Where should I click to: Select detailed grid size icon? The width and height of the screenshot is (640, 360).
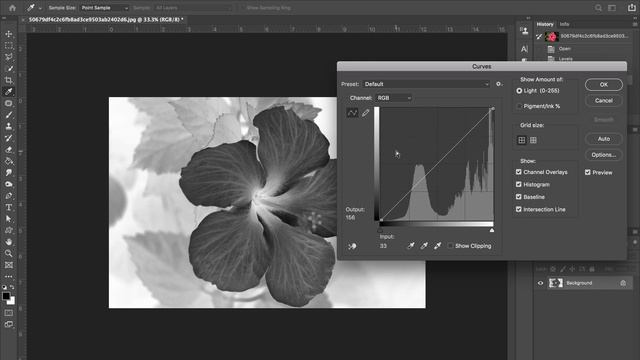(533, 140)
